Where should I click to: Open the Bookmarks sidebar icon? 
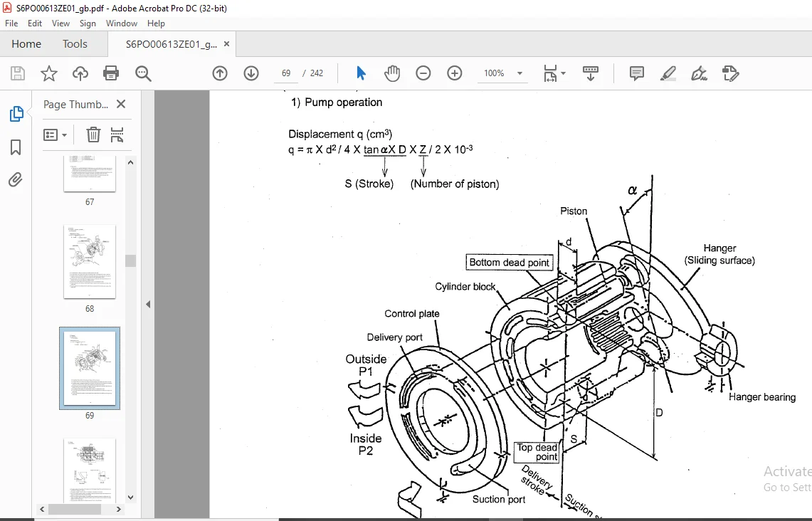[16, 147]
